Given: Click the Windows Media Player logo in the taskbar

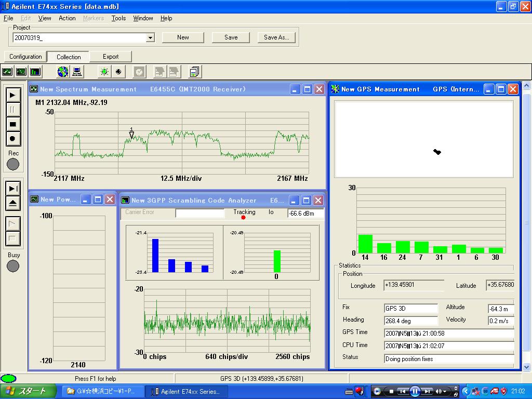Looking at the screenshot, I should (377, 392).
